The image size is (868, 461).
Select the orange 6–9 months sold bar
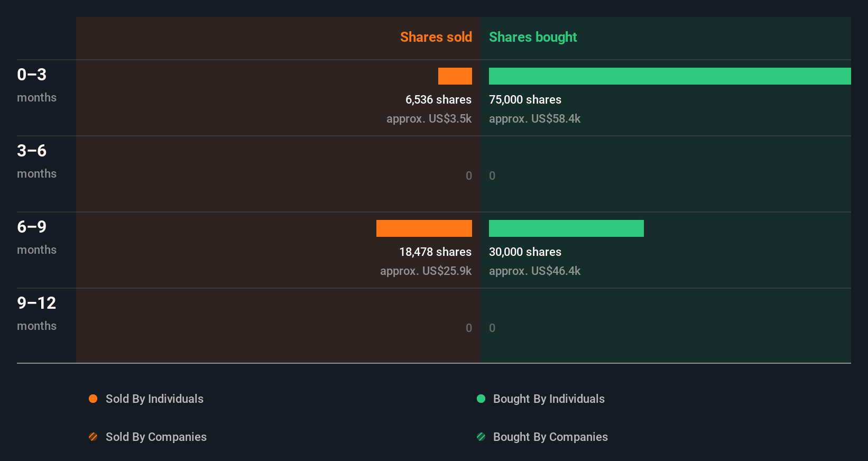[424, 228]
